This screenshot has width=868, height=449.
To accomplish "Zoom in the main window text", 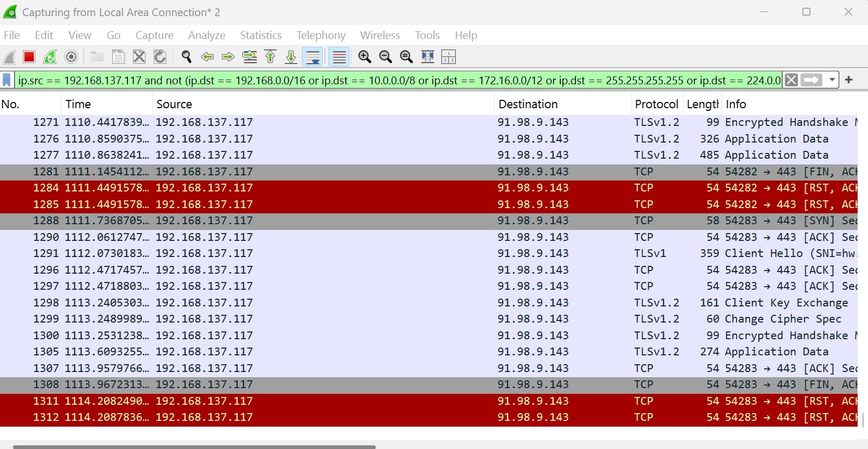I will 364,57.
